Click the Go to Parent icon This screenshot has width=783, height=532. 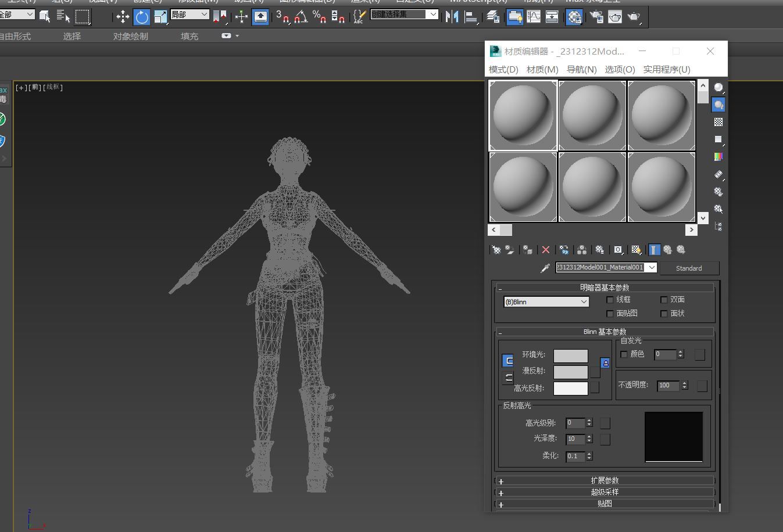[668, 250]
